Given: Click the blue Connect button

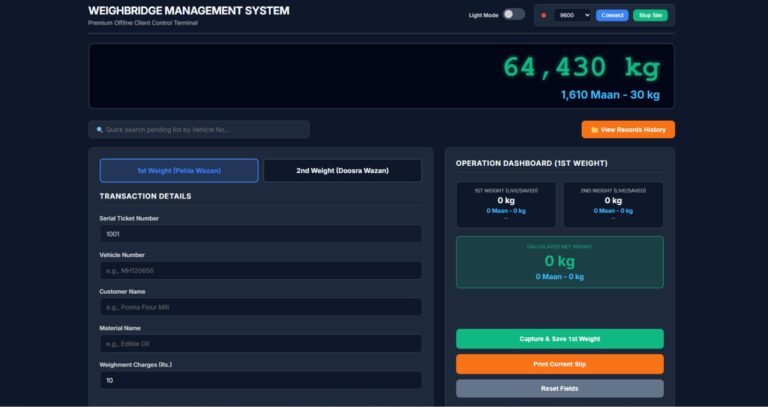Looking at the screenshot, I should point(612,15).
